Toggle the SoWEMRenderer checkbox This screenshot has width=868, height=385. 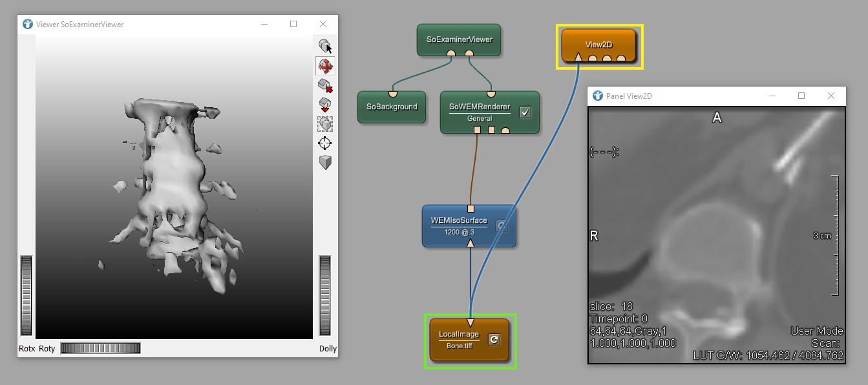click(525, 112)
